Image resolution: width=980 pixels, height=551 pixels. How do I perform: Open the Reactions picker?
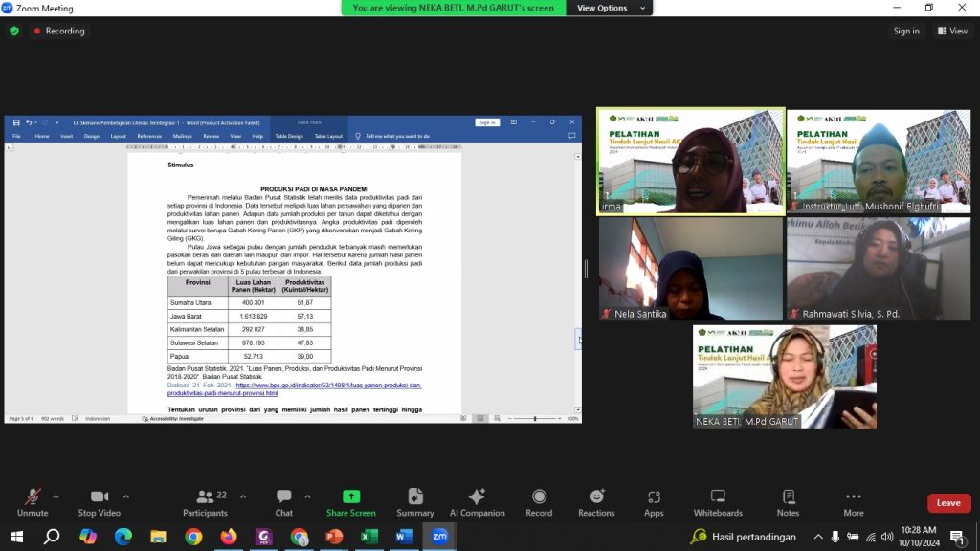[x=596, y=500]
